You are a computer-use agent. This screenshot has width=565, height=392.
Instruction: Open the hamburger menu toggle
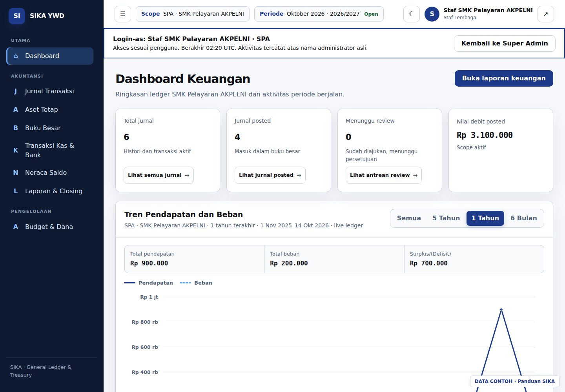tap(123, 14)
